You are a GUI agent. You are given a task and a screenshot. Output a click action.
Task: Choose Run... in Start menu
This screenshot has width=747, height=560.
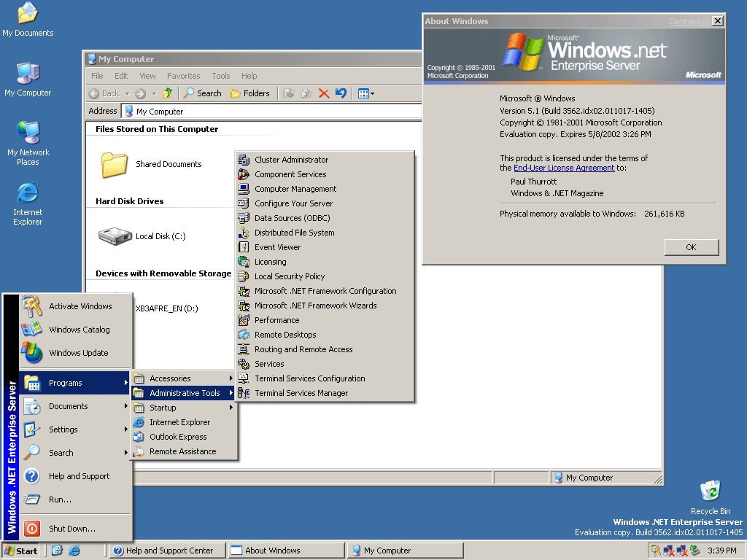(75, 499)
